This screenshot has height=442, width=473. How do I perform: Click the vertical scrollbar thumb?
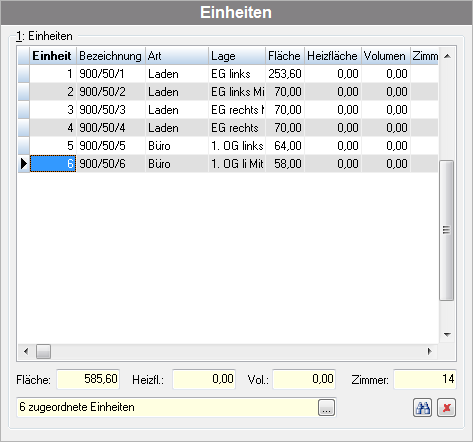[x=447, y=230]
